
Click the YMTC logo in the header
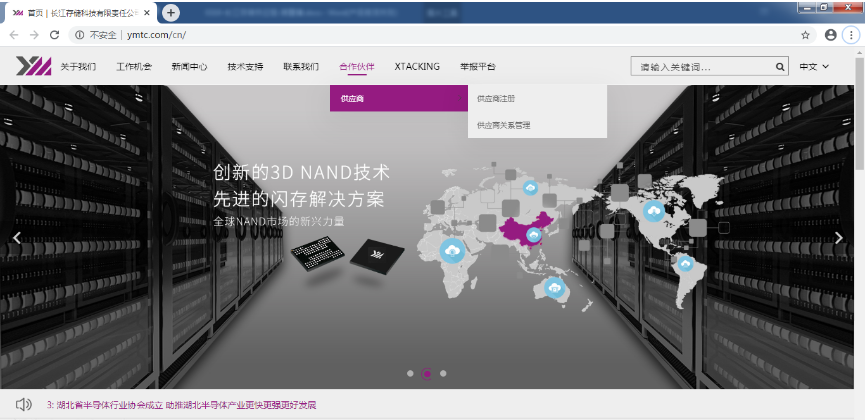click(33, 66)
